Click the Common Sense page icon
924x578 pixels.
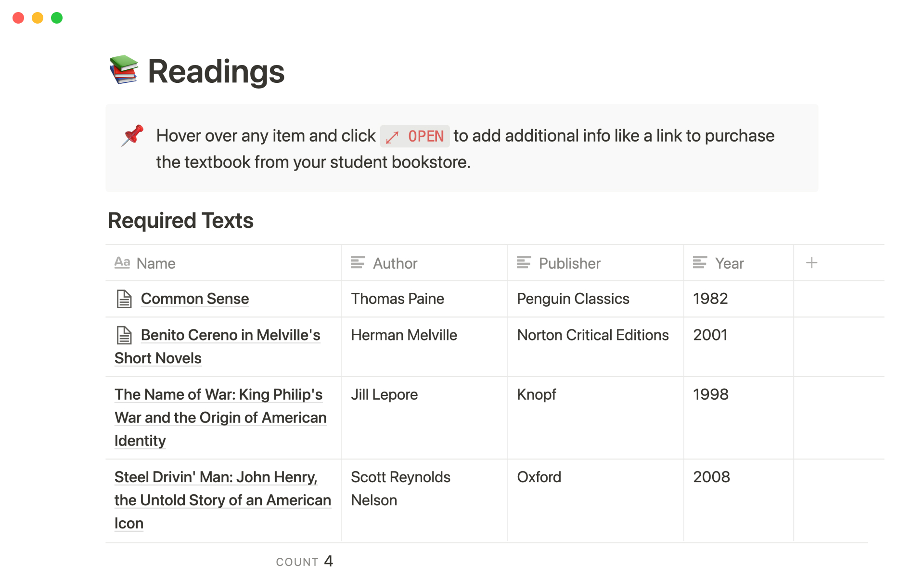(124, 299)
